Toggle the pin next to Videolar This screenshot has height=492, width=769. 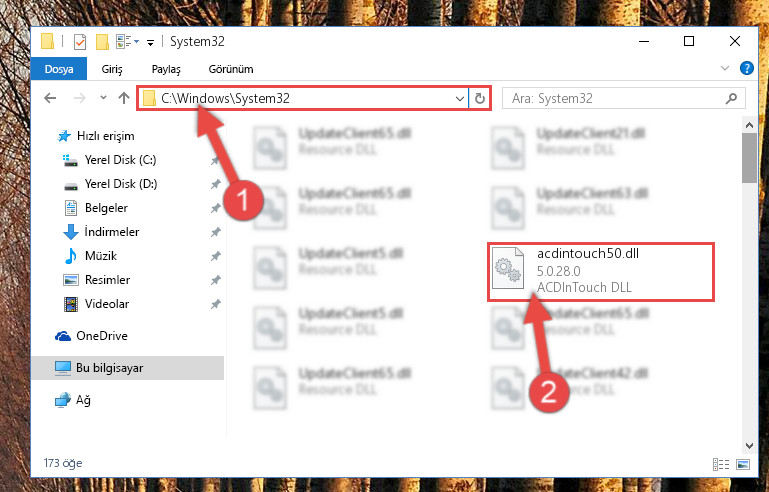point(215,304)
